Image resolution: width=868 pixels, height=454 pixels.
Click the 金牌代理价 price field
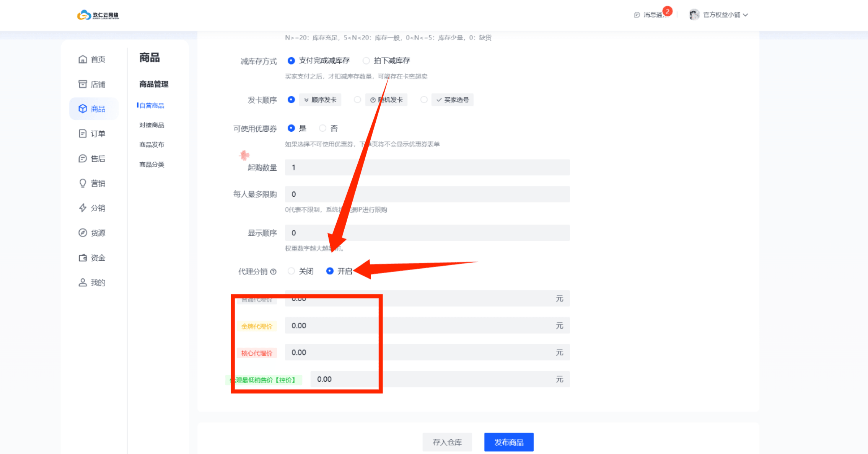pos(427,325)
